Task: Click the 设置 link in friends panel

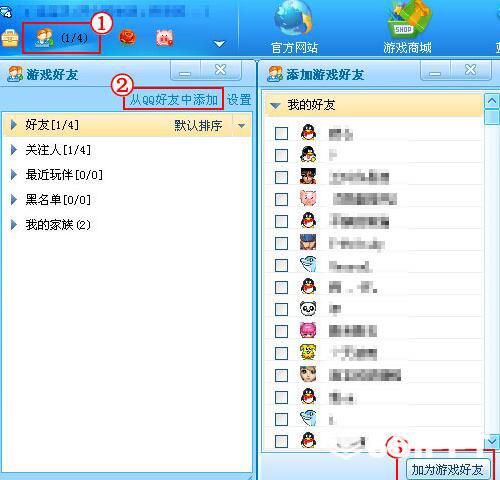Action: [x=239, y=99]
